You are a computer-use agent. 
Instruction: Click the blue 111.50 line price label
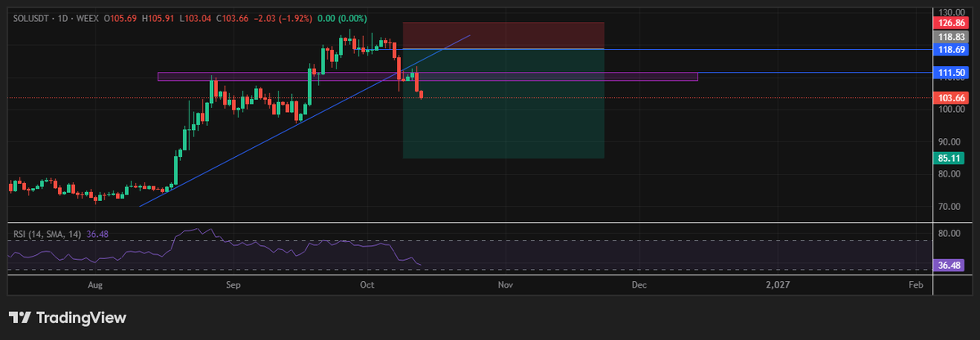(x=952, y=73)
